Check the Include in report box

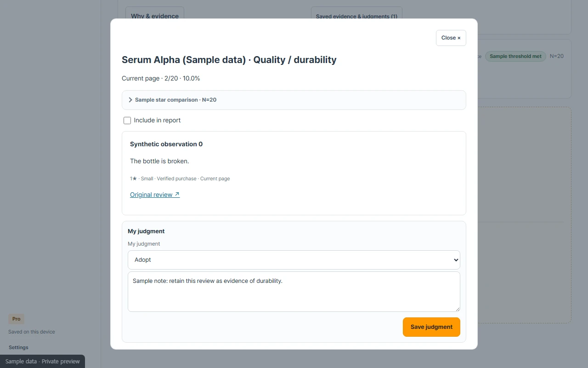(127, 121)
